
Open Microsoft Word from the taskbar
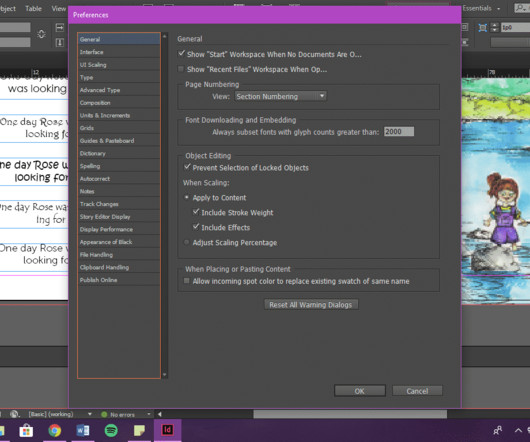click(83, 430)
